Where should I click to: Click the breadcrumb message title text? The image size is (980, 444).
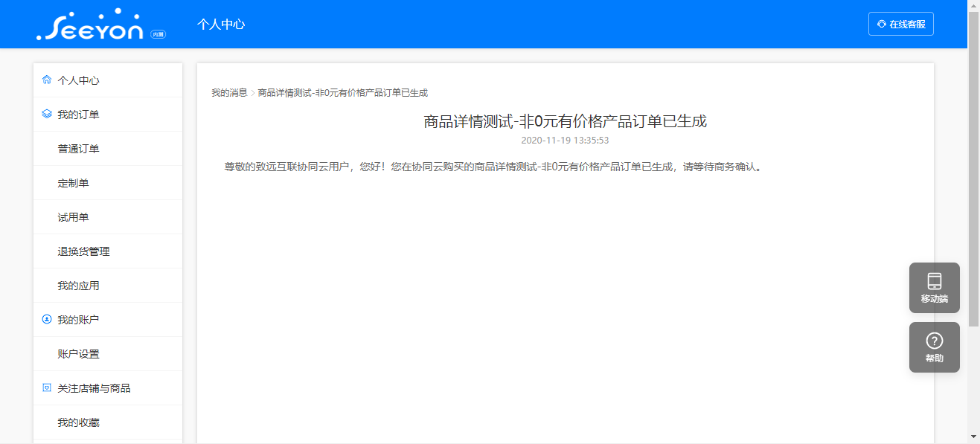(343, 93)
